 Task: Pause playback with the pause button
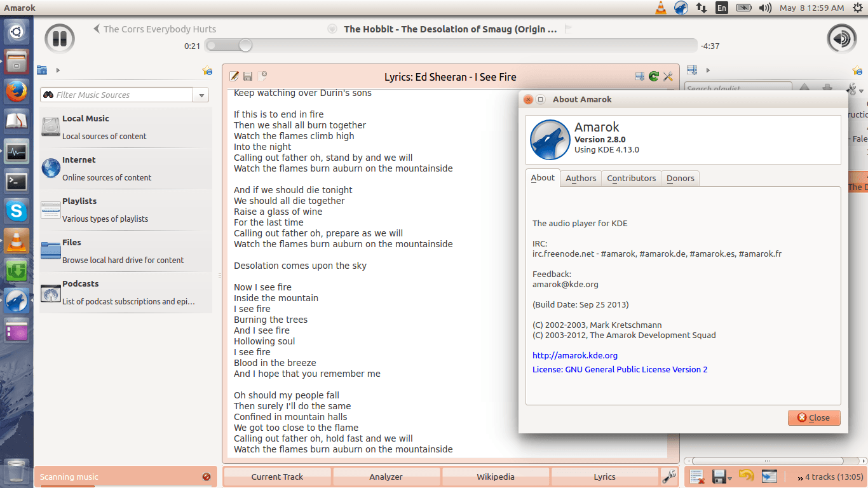60,39
